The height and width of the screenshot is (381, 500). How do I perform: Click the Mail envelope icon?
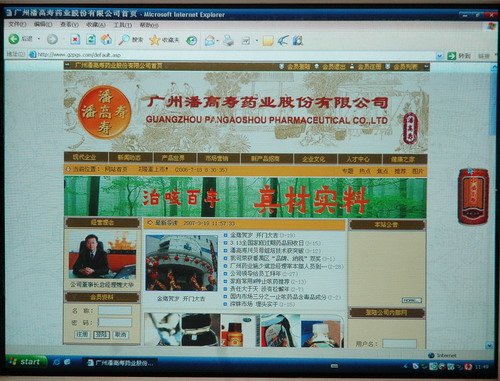pos(210,41)
